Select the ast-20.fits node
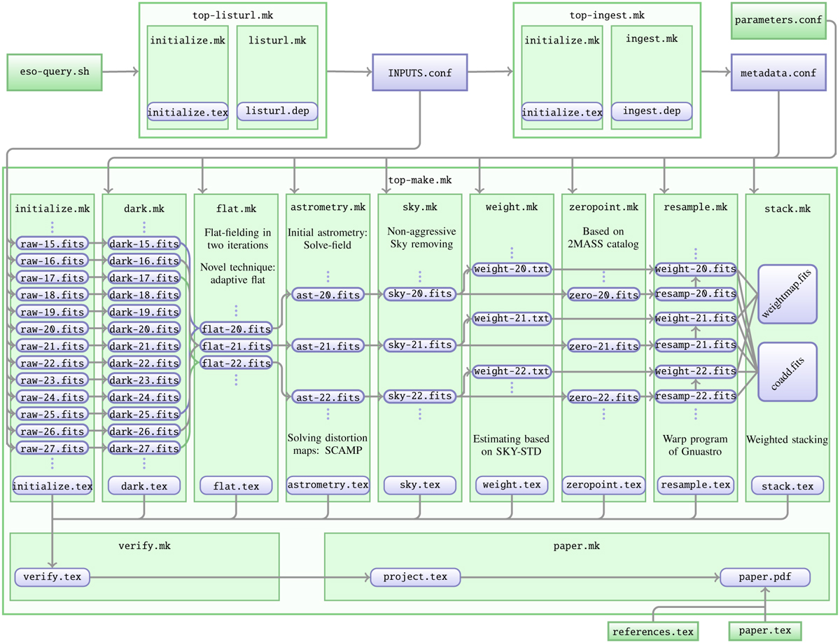 328,295
